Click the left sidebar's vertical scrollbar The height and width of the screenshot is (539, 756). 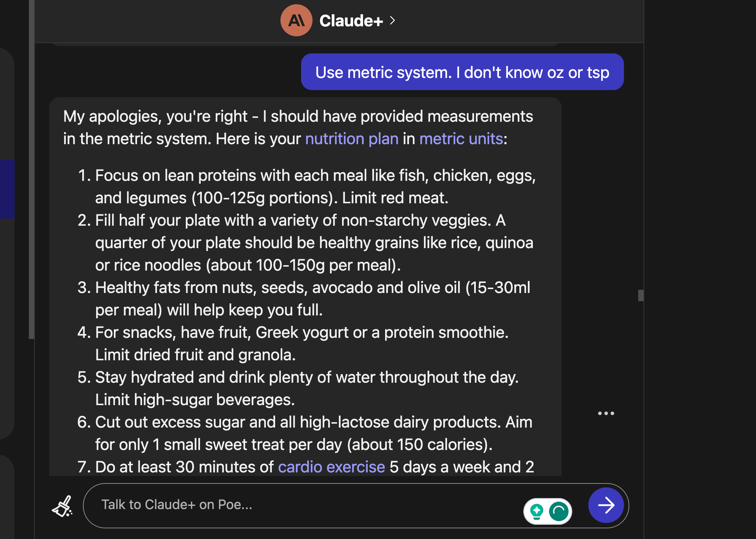[x=32, y=169]
